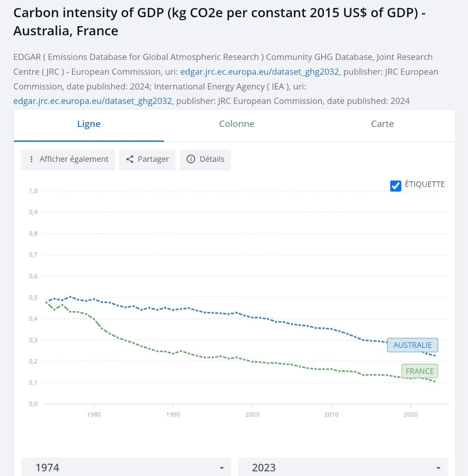Image resolution: width=468 pixels, height=476 pixels.
Task: Click the share icon beside Partager
Action: click(130, 159)
